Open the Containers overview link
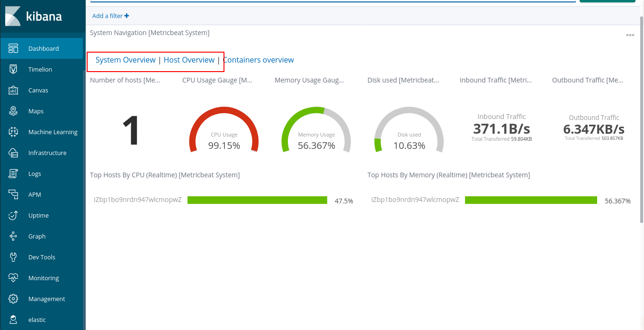This screenshot has width=644, height=330. [258, 60]
